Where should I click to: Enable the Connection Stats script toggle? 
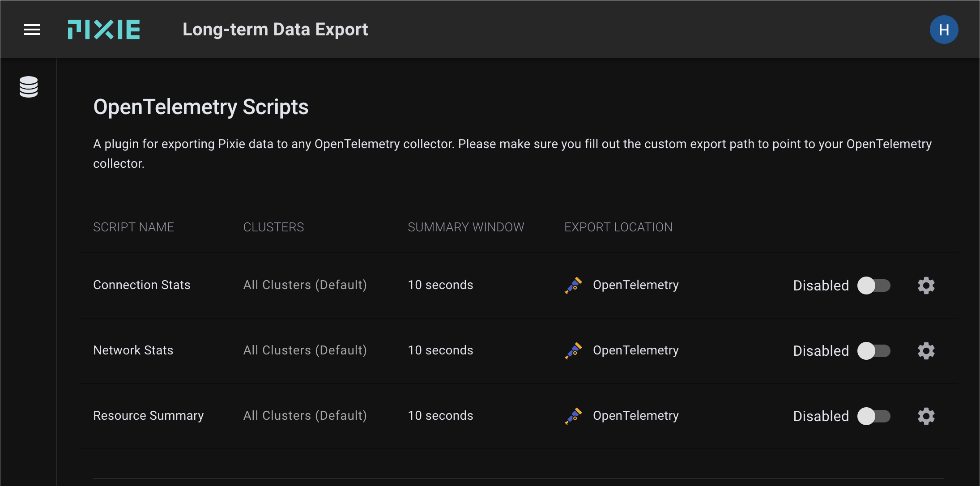coord(873,286)
